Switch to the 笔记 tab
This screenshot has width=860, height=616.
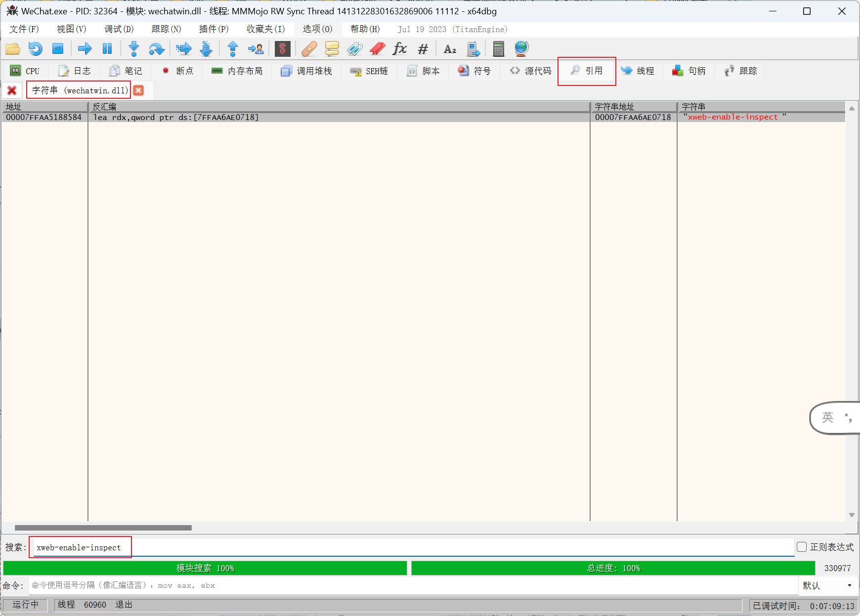pyautogui.click(x=126, y=71)
